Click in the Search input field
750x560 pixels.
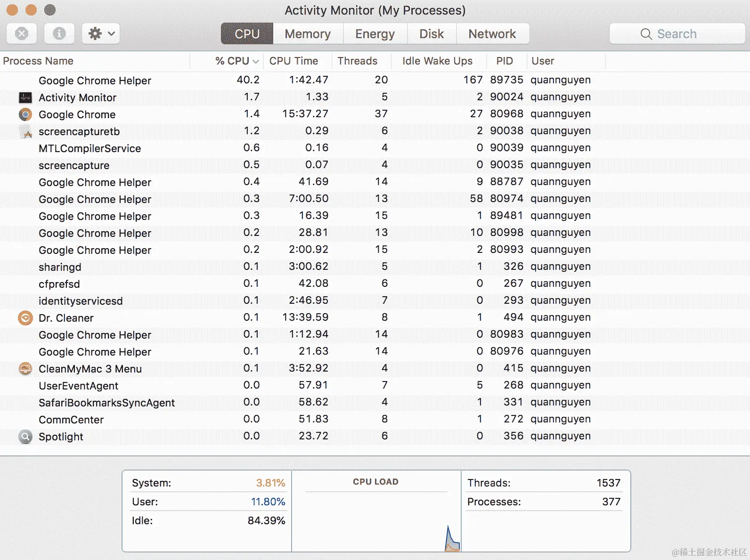pyautogui.click(x=677, y=34)
